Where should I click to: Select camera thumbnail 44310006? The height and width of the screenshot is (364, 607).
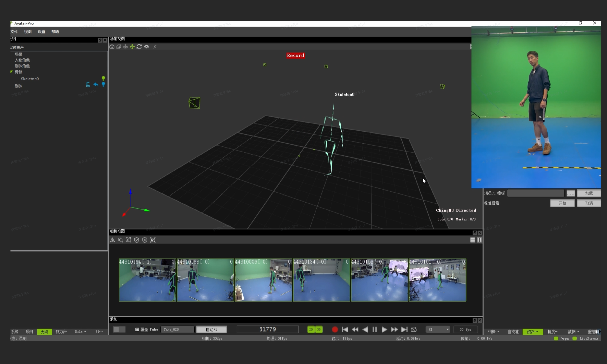[263, 280]
